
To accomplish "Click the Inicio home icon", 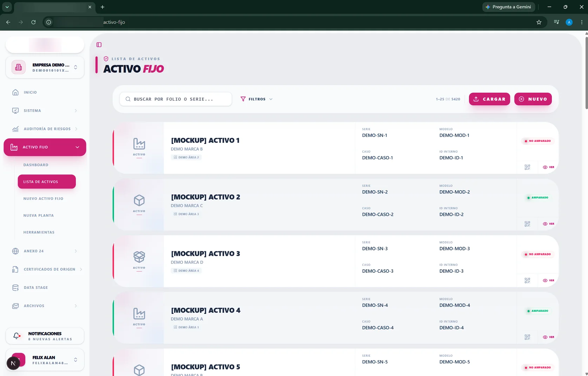I will [15, 92].
